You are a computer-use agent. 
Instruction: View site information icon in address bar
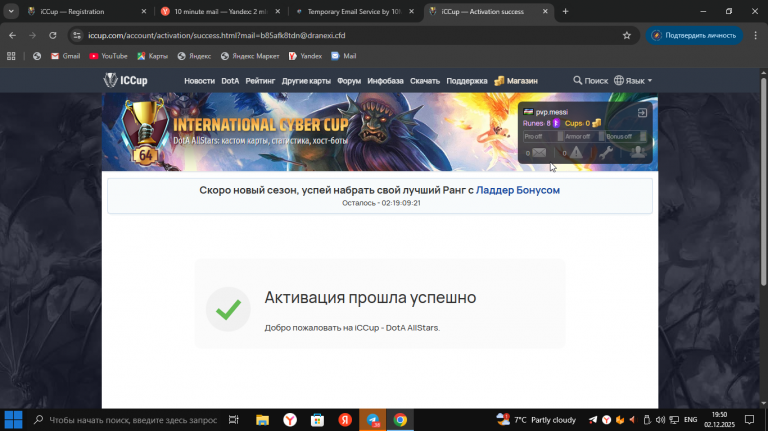tap(77, 35)
